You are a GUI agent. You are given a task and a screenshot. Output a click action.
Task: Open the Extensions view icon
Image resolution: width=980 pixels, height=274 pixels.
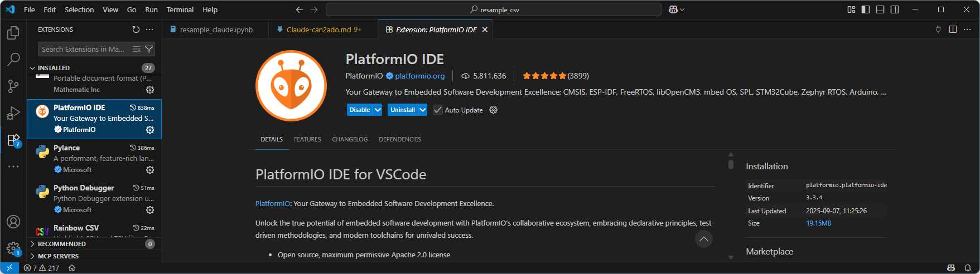pyautogui.click(x=13, y=140)
